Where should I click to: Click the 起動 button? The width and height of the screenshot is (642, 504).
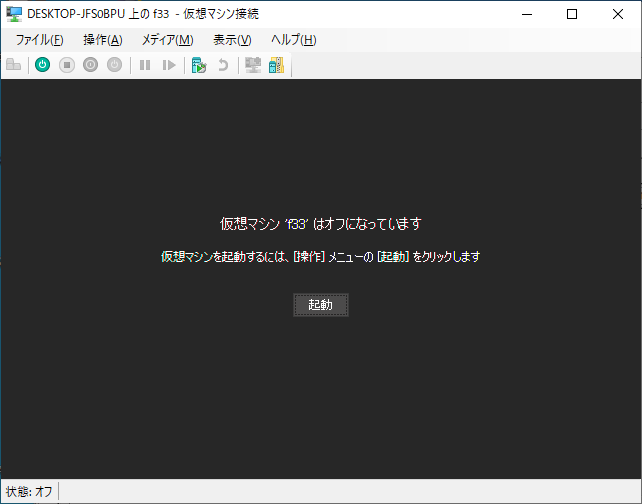[x=321, y=305]
